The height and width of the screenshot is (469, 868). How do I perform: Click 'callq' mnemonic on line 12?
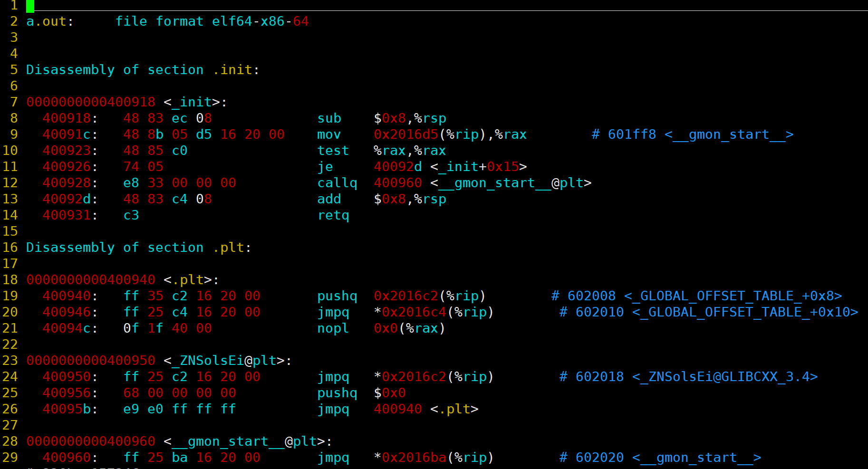click(x=338, y=183)
